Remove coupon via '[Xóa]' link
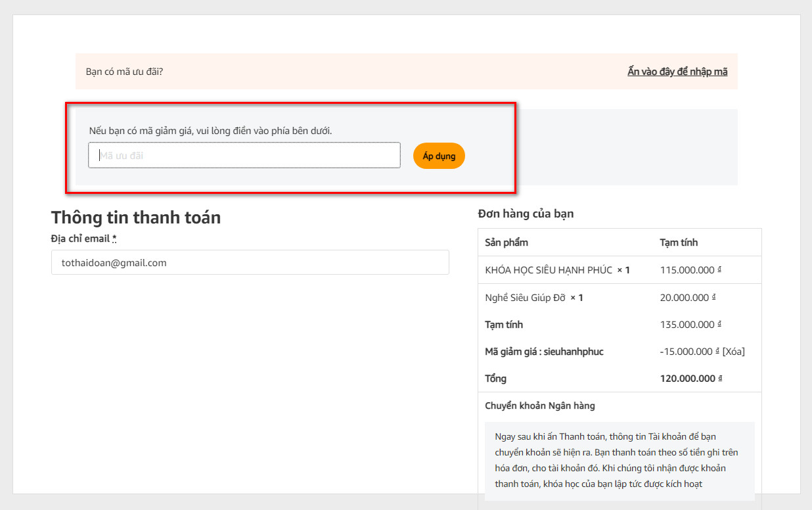 pyautogui.click(x=733, y=352)
